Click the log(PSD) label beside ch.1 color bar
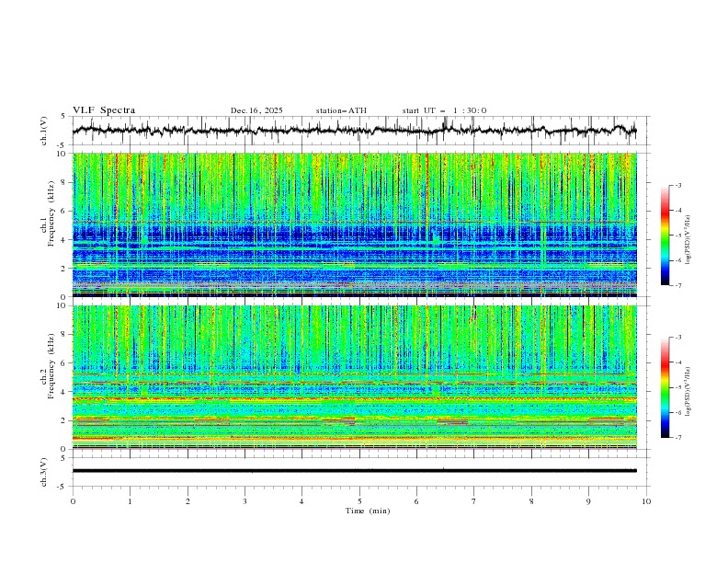The width and height of the screenshot is (728, 563). tap(688, 240)
